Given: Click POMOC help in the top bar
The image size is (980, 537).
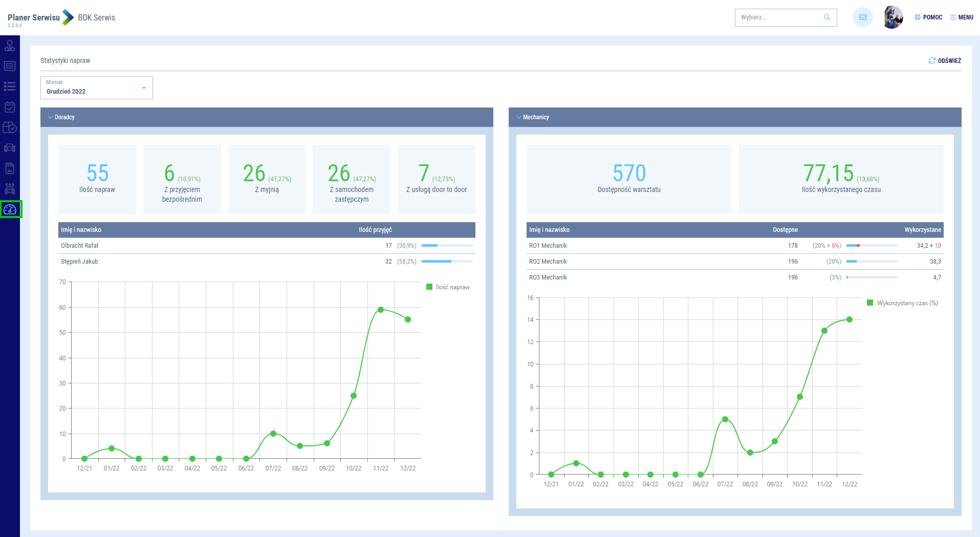Looking at the screenshot, I should click(928, 17).
